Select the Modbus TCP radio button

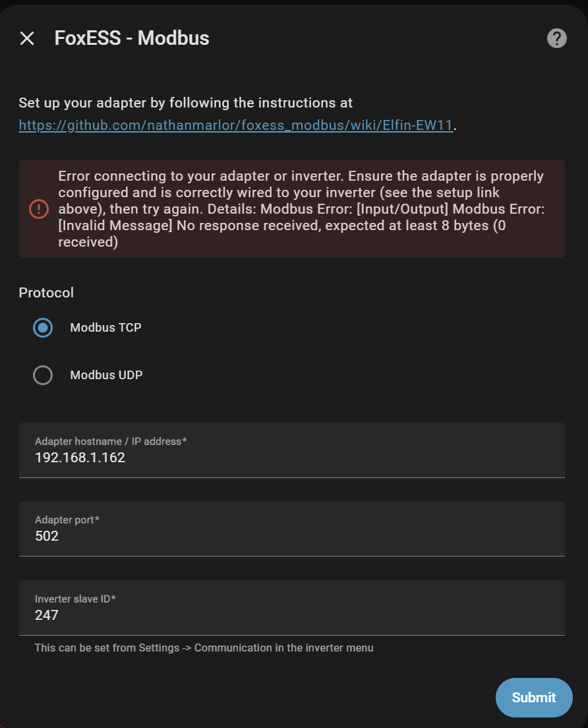click(x=43, y=328)
